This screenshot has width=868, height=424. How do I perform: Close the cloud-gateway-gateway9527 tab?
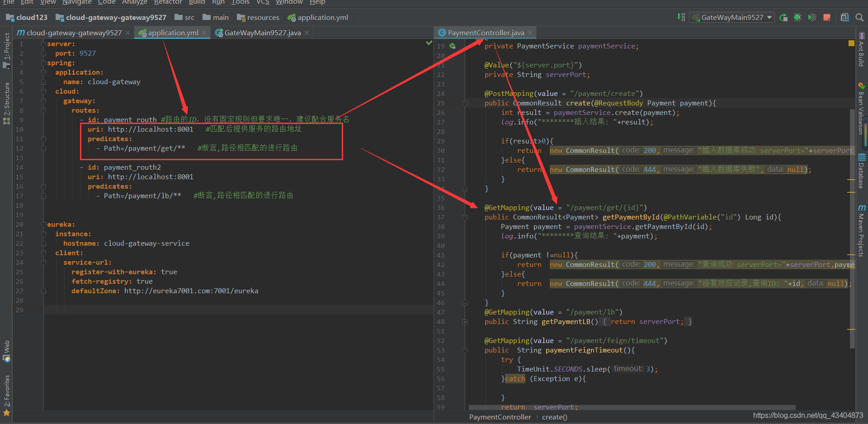click(x=127, y=33)
